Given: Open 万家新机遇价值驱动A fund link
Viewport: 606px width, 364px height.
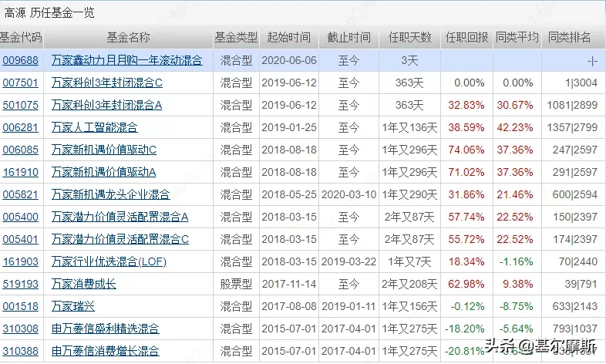Looking at the screenshot, I should [x=104, y=172].
